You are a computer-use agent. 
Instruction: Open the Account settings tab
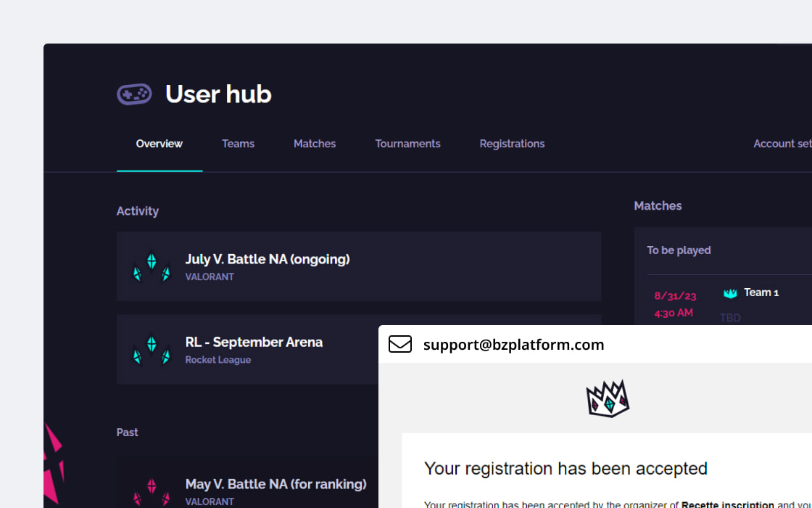coord(783,144)
